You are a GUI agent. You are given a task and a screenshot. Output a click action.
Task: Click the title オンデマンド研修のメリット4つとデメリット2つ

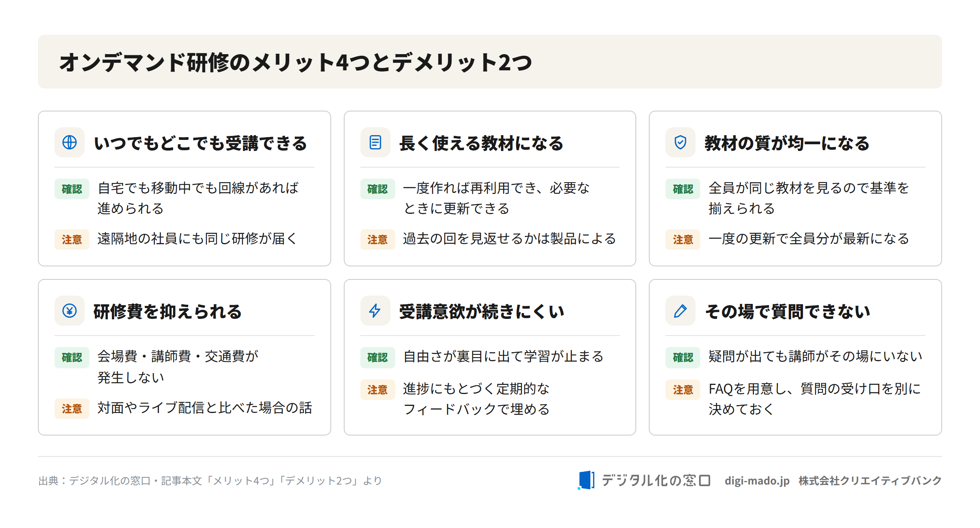click(x=296, y=62)
